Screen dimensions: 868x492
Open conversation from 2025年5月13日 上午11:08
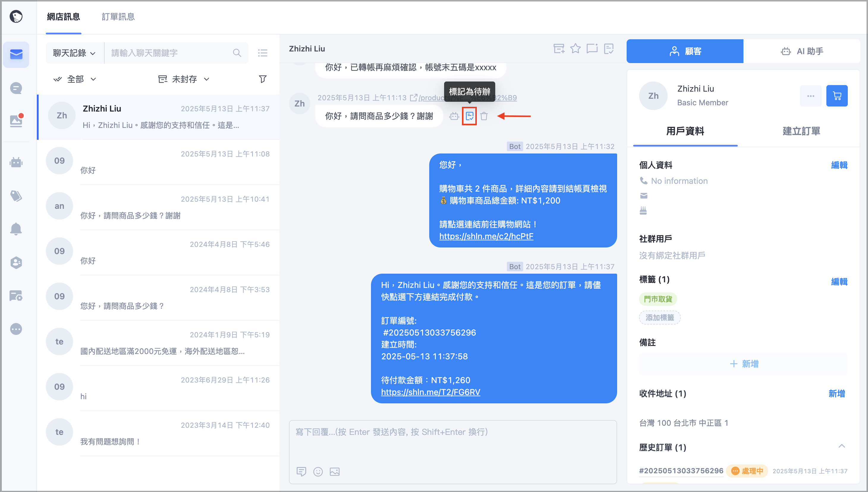[159, 162]
